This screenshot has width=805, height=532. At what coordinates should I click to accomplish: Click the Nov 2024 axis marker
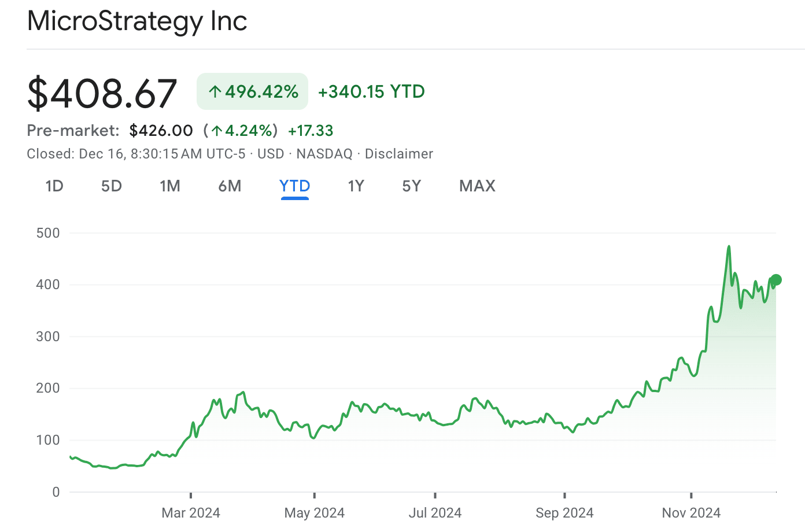(x=691, y=513)
